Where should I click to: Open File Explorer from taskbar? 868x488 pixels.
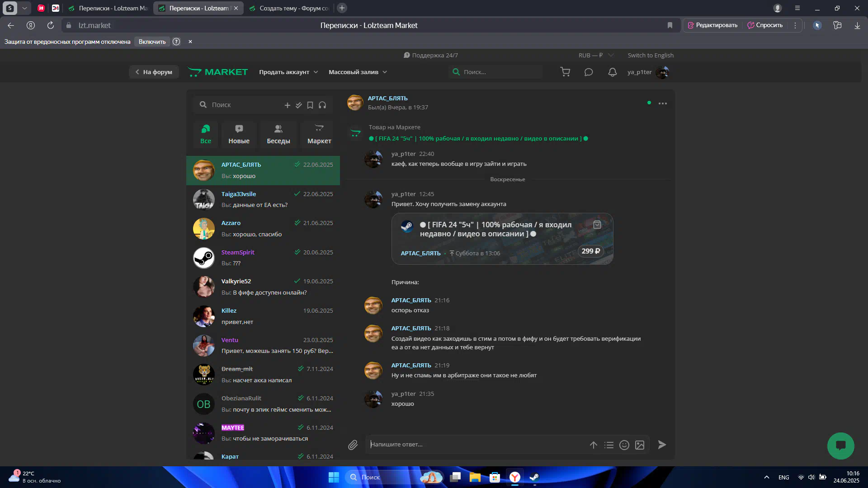click(x=475, y=477)
